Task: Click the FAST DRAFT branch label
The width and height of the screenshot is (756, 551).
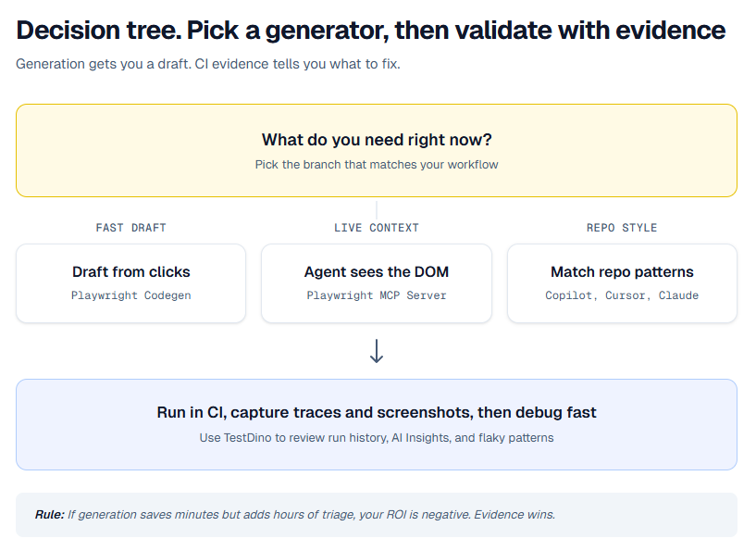Action: point(130,228)
